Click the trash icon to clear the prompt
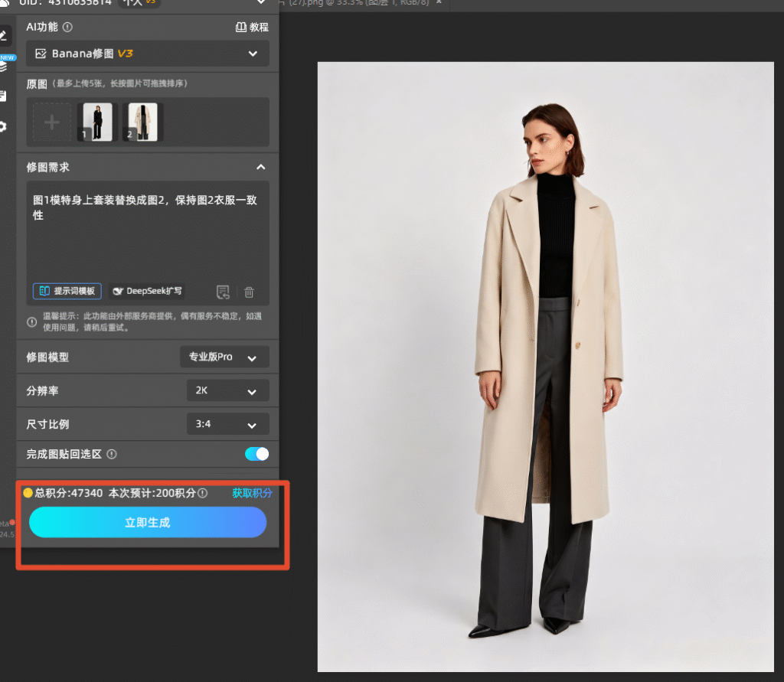 [x=249, y=292]
